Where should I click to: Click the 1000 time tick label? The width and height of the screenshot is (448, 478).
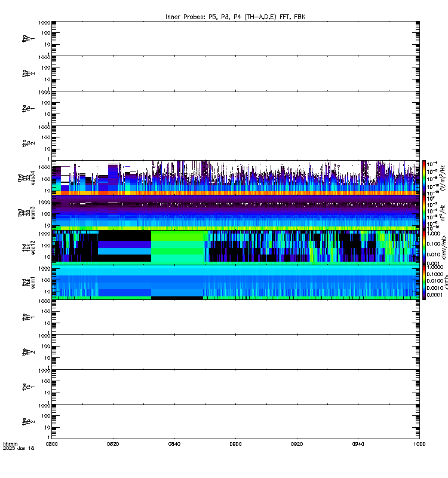click(x=419, y=444)
